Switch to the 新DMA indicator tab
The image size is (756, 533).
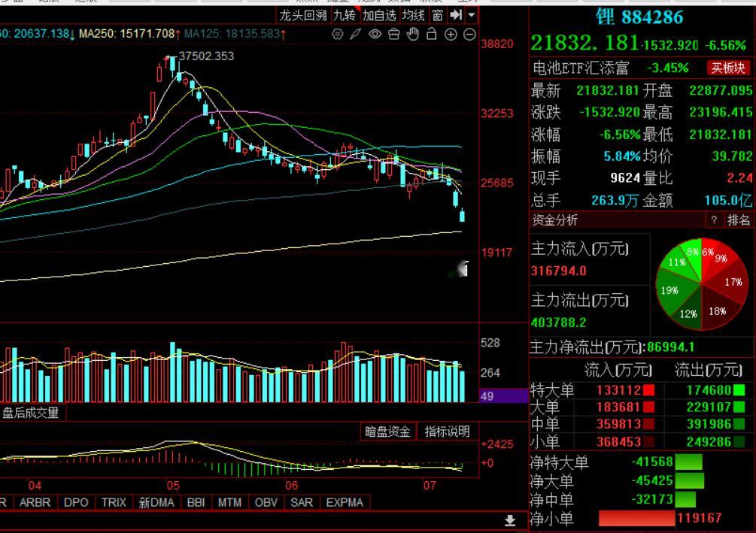pos(156,502)
